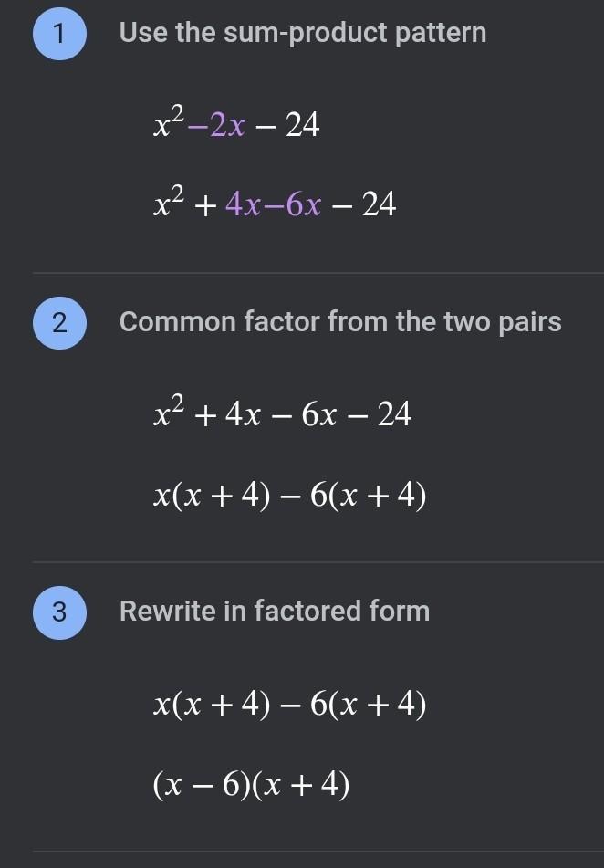Select "Rewrite in factored form" heading
This screenshot has width=604, height=868.
[x=275, y=611]
